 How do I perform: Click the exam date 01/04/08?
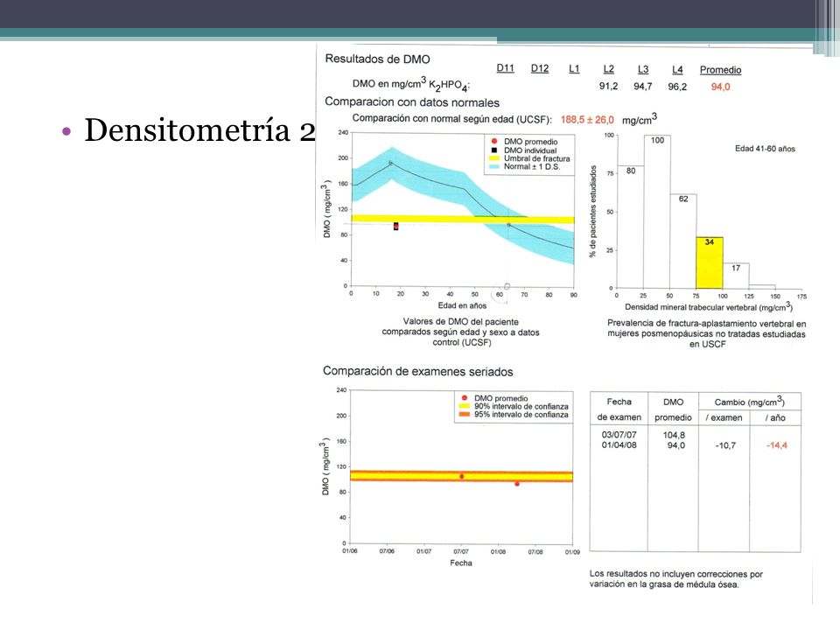[619, 444]
